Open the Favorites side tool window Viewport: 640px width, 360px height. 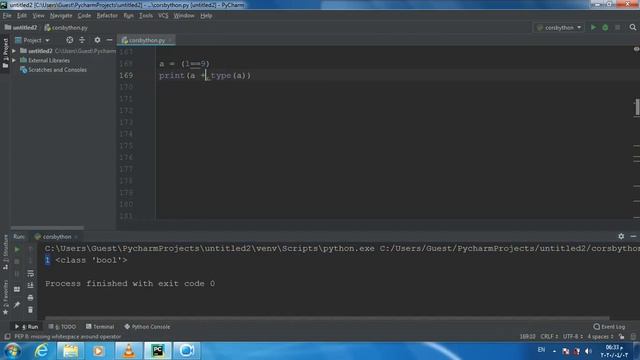pos(5,298)
